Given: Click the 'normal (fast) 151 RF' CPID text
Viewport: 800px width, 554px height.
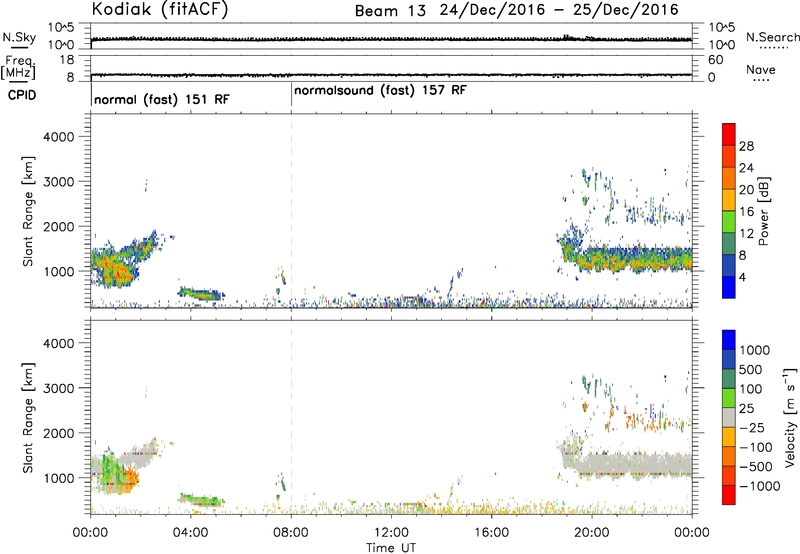Looking at the screenshot, I should tap(162, 99).
